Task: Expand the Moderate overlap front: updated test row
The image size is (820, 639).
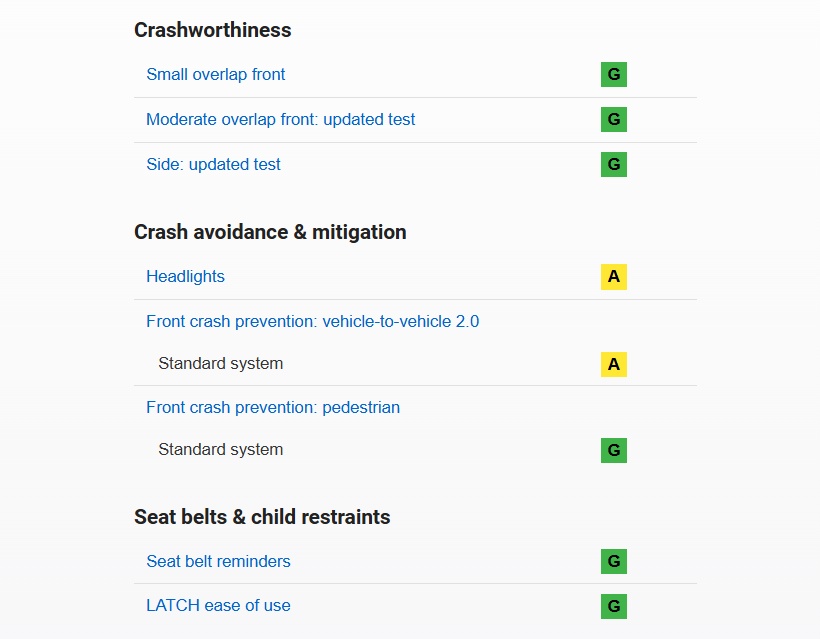Action: tap(280, 119)
